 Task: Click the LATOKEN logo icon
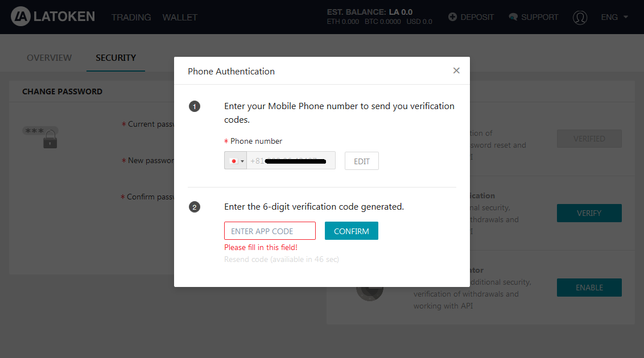coord(20,16)
